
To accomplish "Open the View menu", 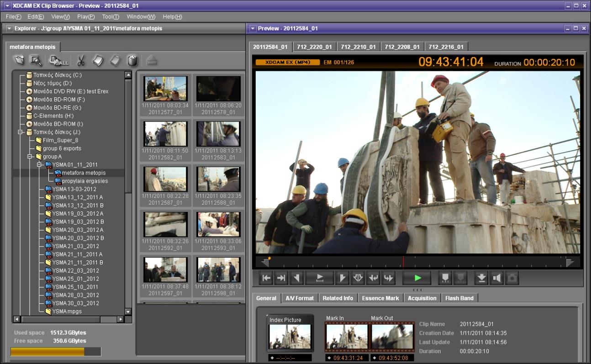I will (60, 16).
